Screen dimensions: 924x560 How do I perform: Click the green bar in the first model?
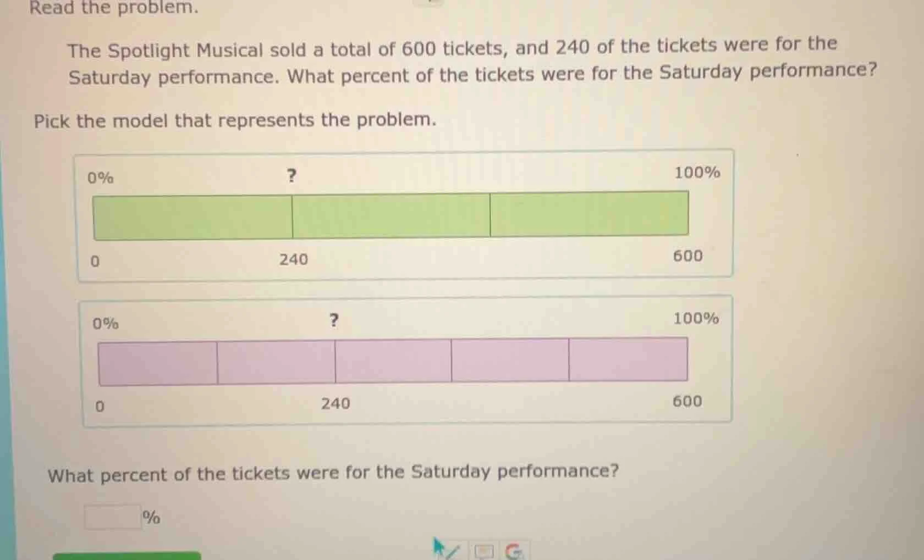[x=391, y=215]
